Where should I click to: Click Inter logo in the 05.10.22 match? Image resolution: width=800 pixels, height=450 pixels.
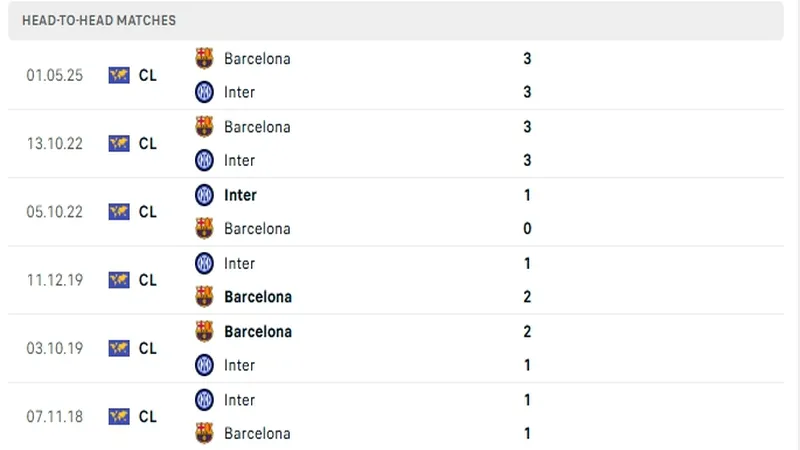204,195
